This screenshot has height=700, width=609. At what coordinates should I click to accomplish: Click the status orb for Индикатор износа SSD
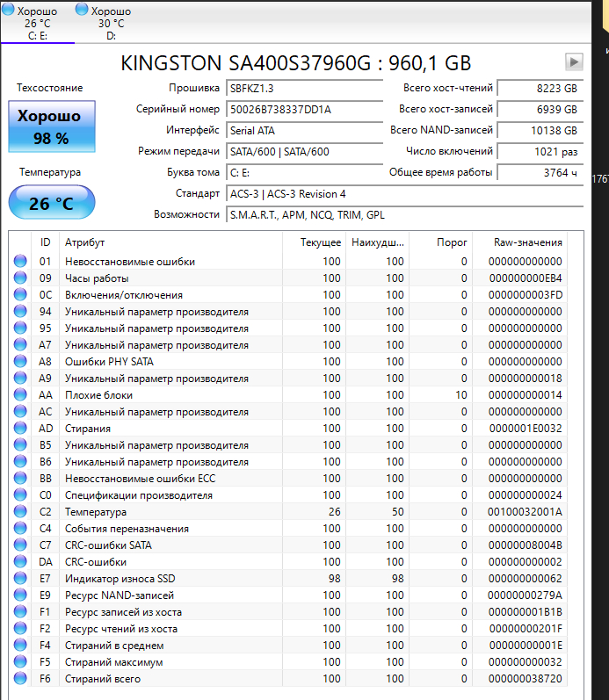tap(20, 578)
